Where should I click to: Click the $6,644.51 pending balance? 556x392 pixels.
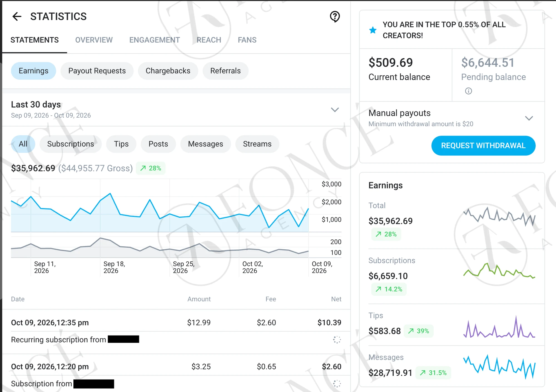click(x=488, y=63)
